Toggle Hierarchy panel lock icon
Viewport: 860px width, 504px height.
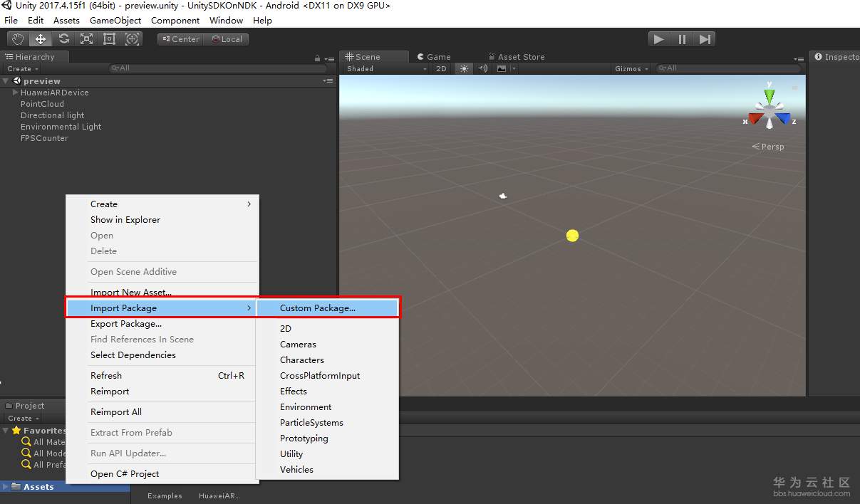coord(318,58)
